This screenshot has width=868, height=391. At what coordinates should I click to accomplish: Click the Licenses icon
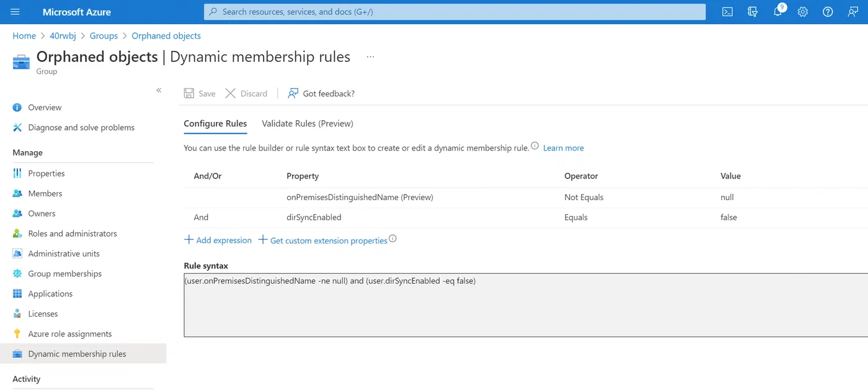[x=17, y=314]
